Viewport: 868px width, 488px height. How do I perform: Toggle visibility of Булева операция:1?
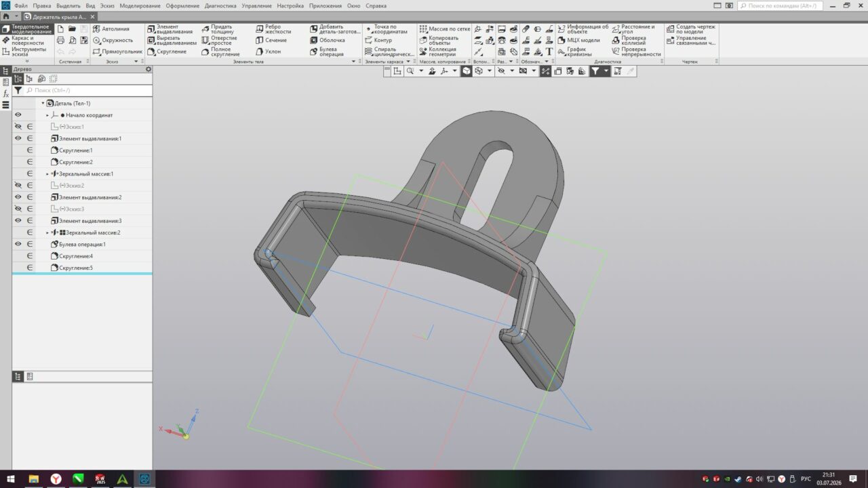click(18, 244)
